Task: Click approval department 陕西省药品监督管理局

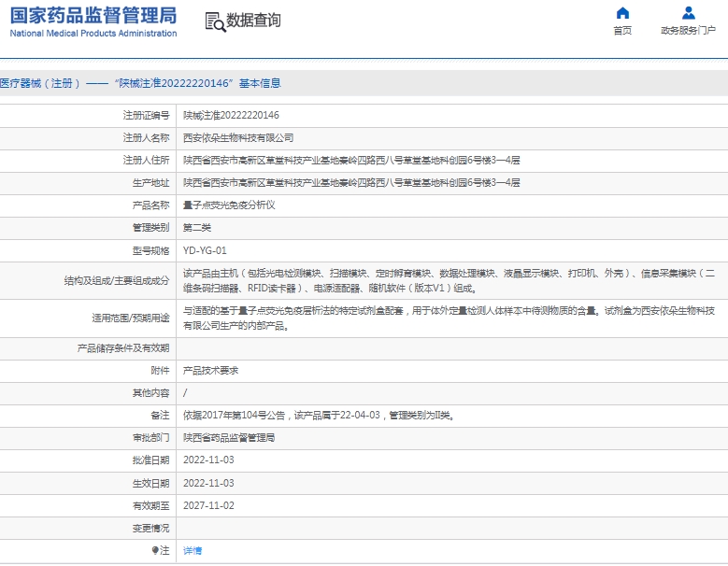Action: click(229, 437)
